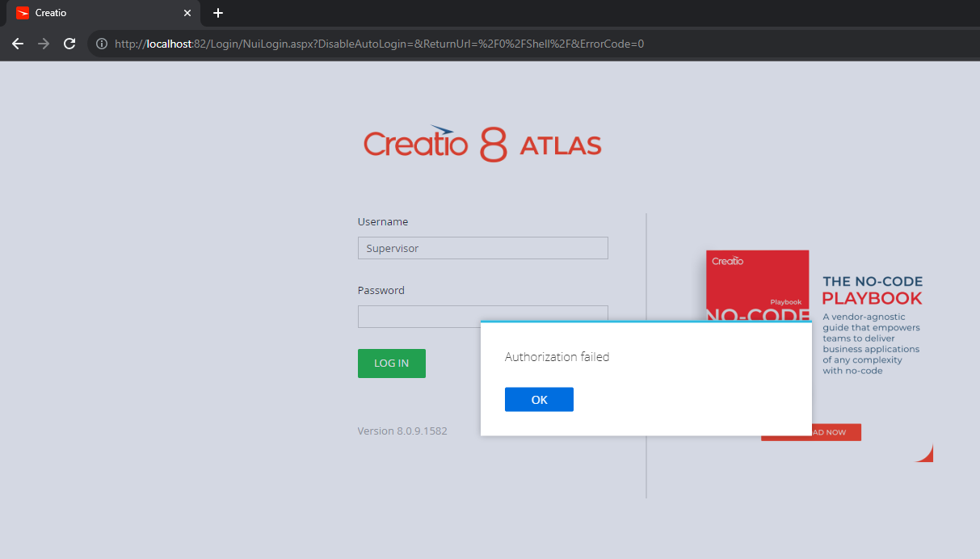Image resolution: width=980 pixels, height=559 pixels.
Task: Click the browser forward arrow
Action: pyautogui.click(x=43, y=44)
